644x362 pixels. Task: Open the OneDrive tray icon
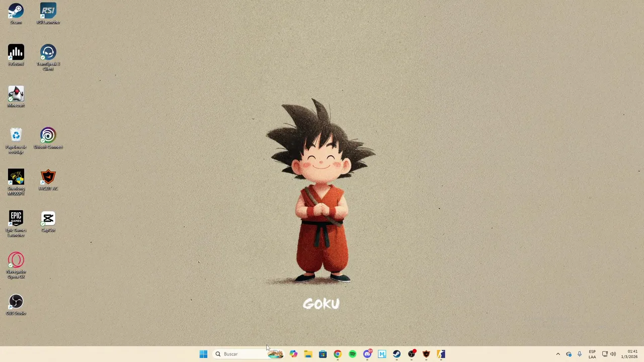click(x=569, y=354)
